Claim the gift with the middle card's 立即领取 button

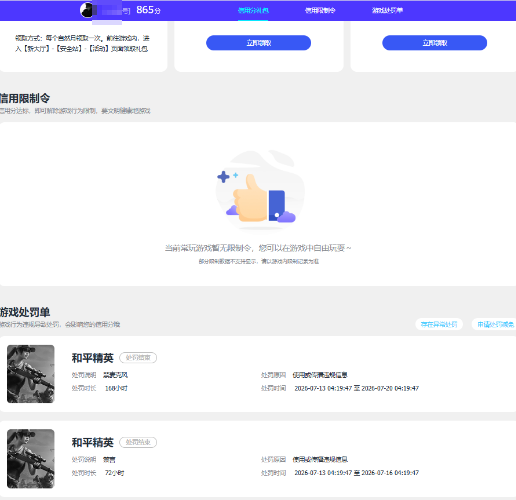click(x=259, y=43)
